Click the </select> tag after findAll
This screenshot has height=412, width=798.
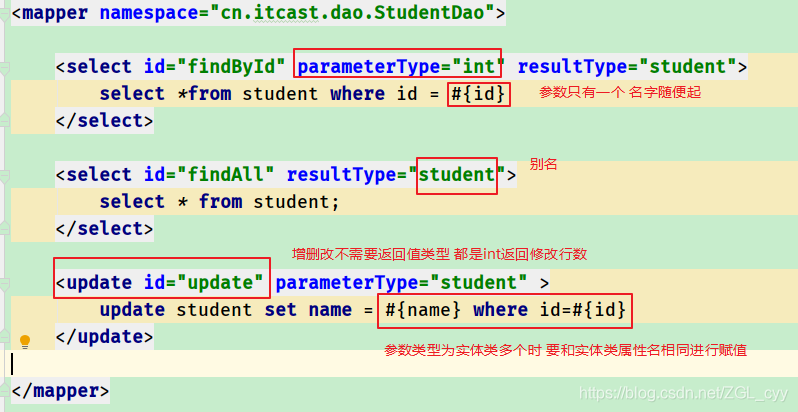tap(104, 229)
